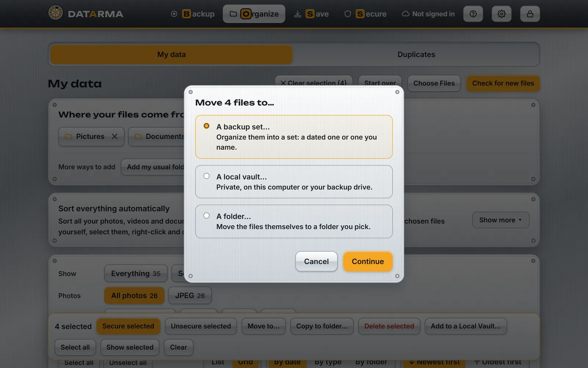
Task: Remove Pictures folder with its X icon
Action: tap(115, 137)
